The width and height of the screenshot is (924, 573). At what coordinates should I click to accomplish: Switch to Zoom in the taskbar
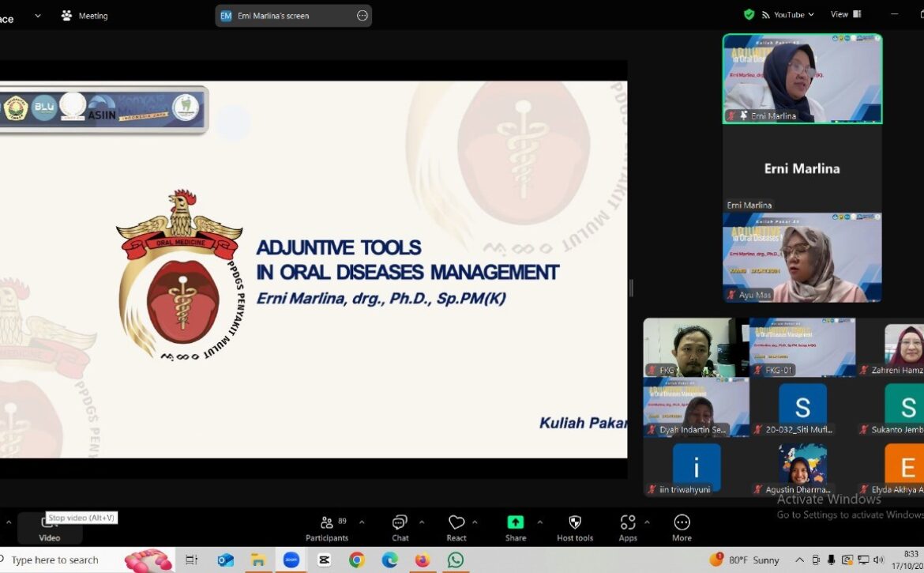(291, 560)
